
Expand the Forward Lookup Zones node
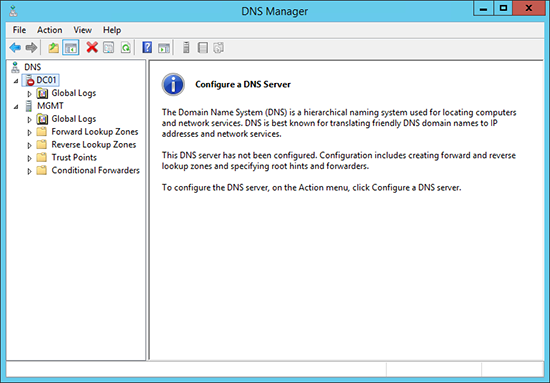pyautogui.click(x=29, y=133)
